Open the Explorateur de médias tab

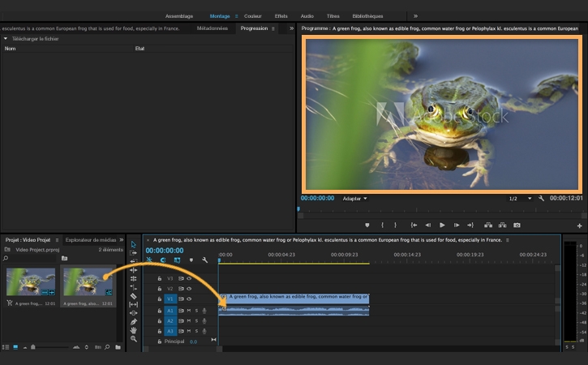[90, 240]
